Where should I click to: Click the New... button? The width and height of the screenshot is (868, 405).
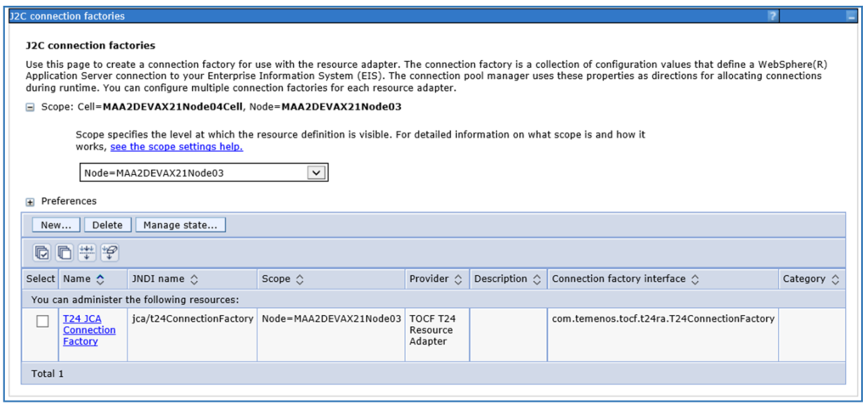(x=56, y=225)
